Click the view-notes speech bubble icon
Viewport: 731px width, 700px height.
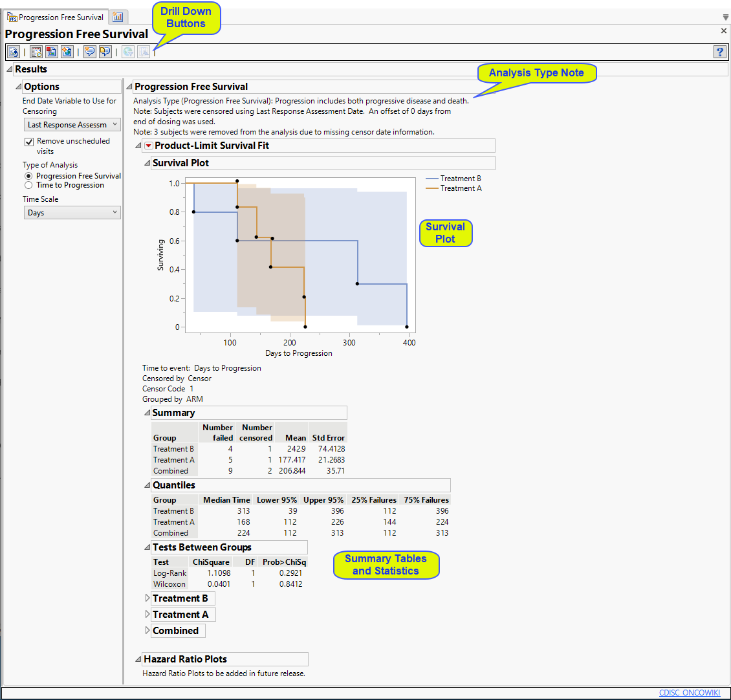click(105, 52)
